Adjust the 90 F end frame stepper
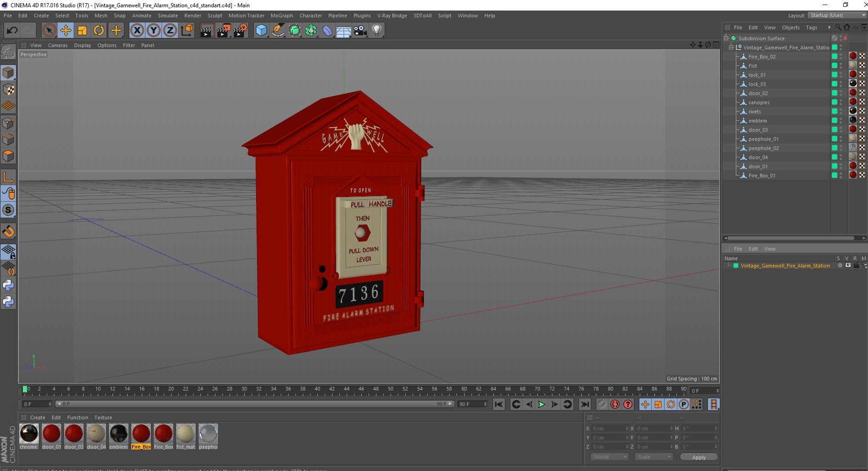Image resolution: width=868 pixels, height=471 pixels. tap(485, 404)
